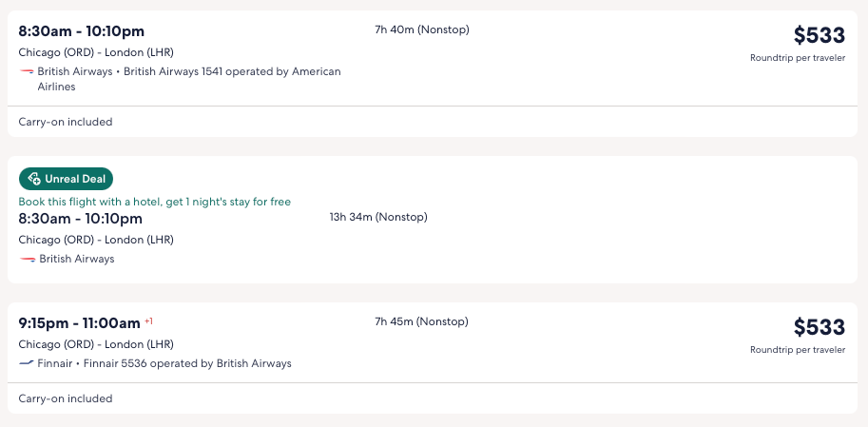Click Carry-on included on the 7h 40m flight

coord(66,122)
